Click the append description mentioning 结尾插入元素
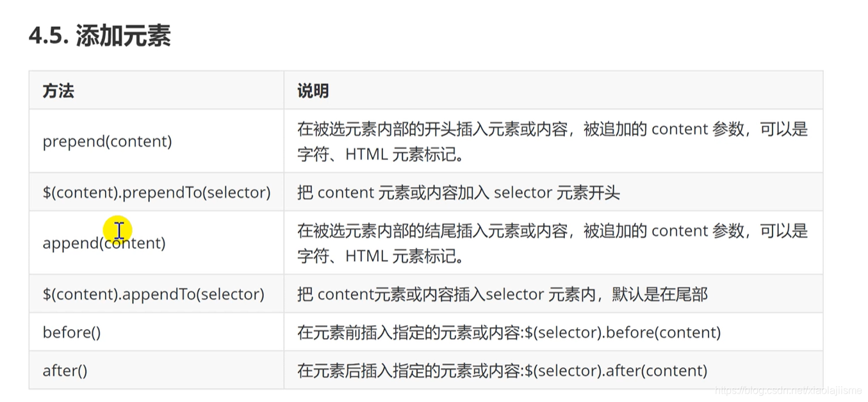Screen dimensions: 868x402 pos(552,243)
